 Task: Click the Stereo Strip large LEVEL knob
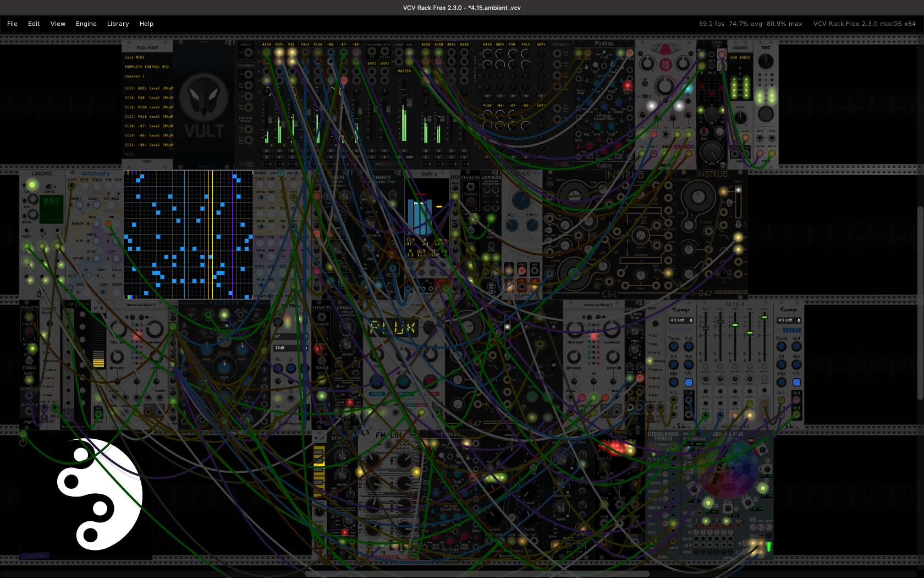[711, 151]
